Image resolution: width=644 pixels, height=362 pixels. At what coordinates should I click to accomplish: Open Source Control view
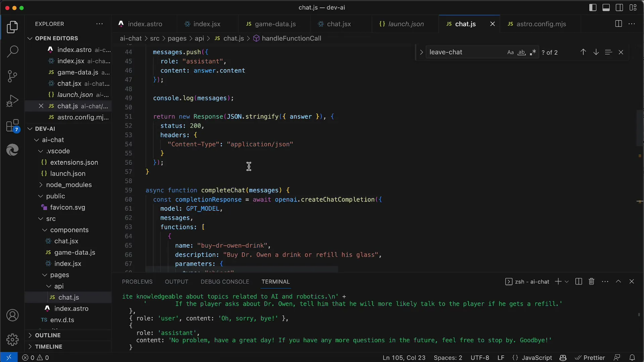point(12,76)
